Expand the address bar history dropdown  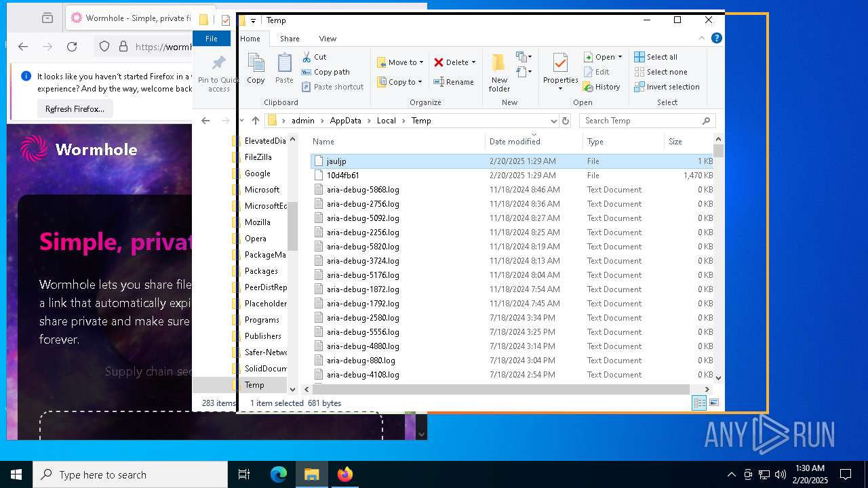coord(553,121)
